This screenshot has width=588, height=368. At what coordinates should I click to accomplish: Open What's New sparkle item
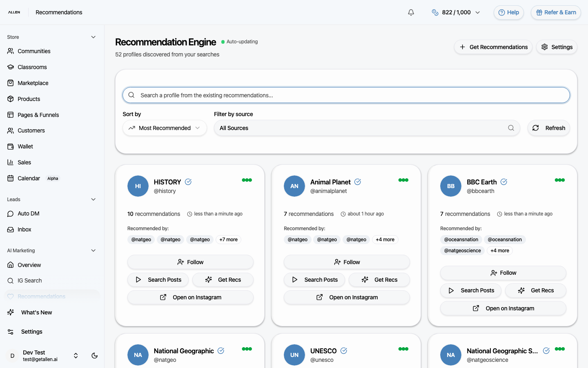point(36,312)
